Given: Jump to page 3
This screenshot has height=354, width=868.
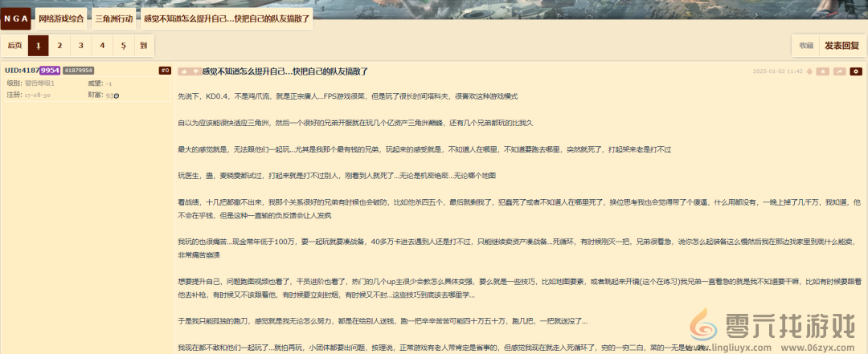Looking at the screenshot, I should pos(80,46).
